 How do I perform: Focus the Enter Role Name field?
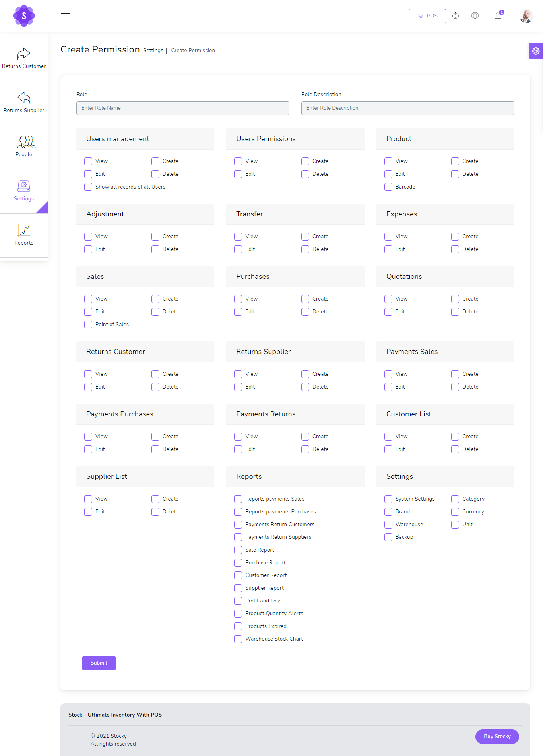[183, 108]
